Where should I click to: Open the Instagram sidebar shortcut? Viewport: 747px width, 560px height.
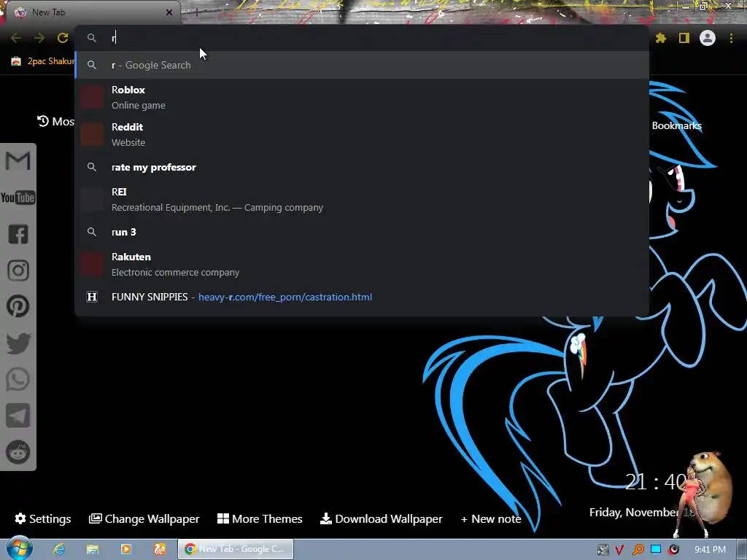tap(18, 270)
